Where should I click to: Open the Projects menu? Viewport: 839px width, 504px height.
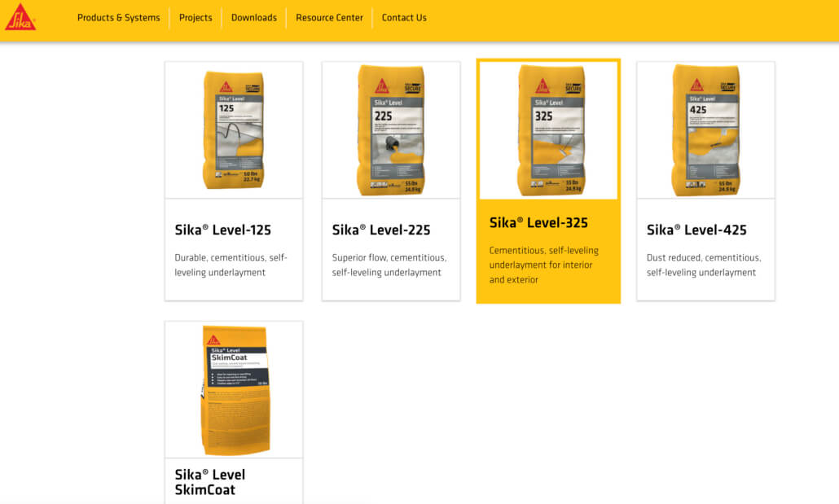tap(195, 17)
